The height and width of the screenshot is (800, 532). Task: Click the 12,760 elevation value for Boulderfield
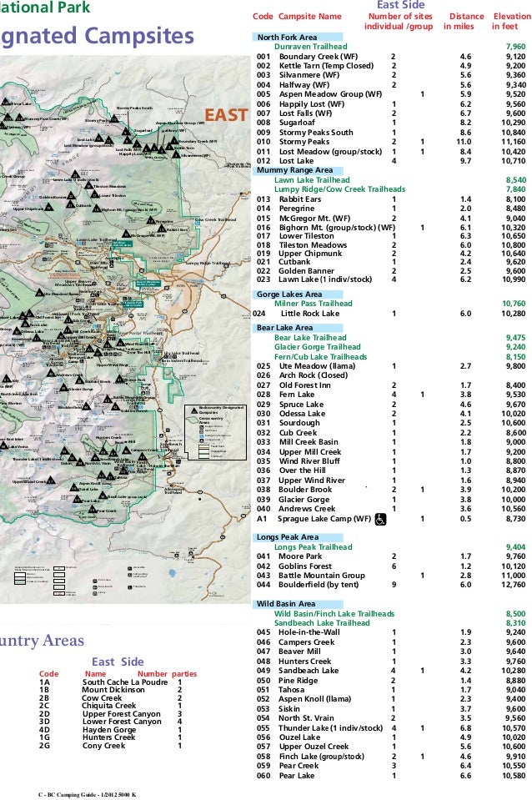click(513, 585)
